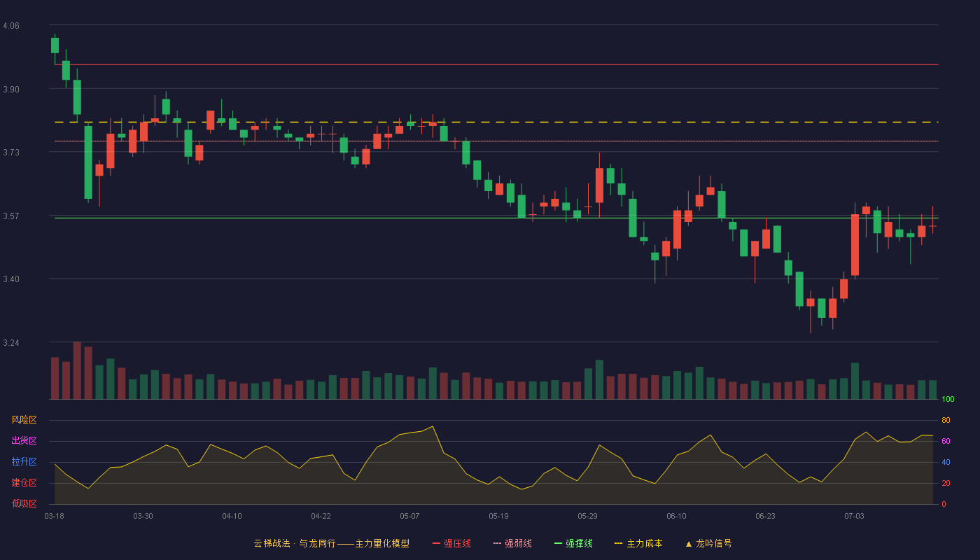Click the 04-22 date label
Screen dimensions: 980x560
[321, 516]
